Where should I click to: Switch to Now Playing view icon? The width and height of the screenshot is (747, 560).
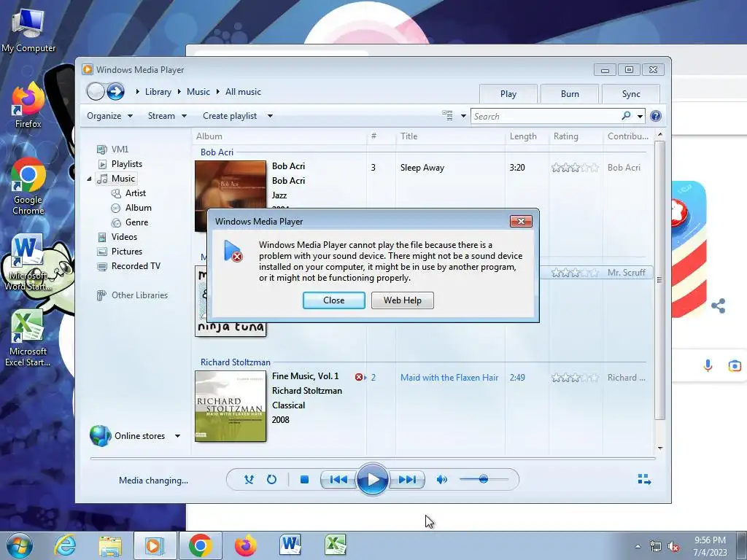[x=644, y=479]
